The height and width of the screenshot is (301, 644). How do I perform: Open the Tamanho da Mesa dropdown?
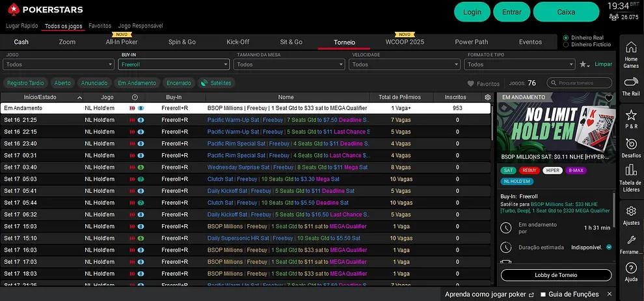click(289, 64)
